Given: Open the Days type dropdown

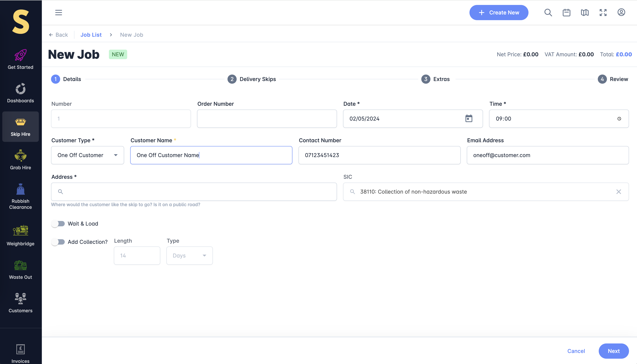Looking at the screenshot, I should (x=189, y=255).
